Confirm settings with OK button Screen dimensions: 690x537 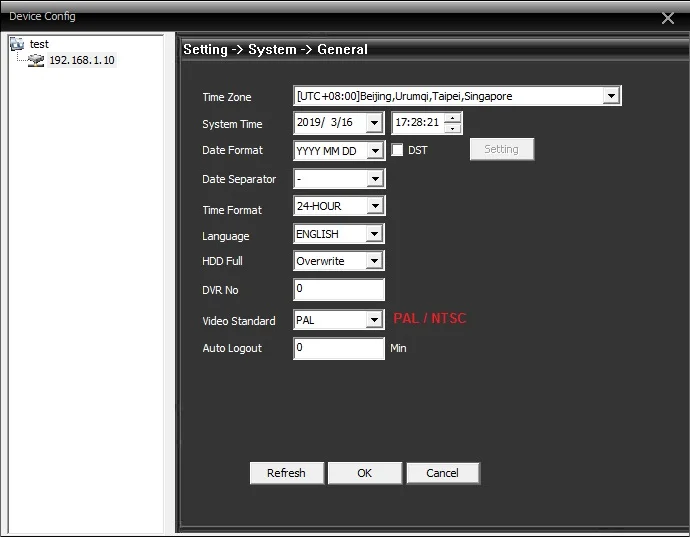point(364,473)
